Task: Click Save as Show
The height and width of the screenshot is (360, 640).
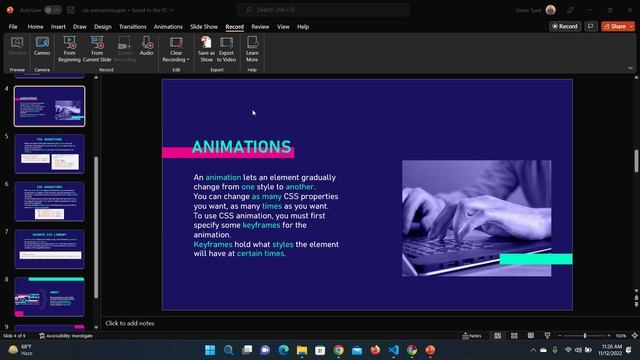Action: point(206,49)
